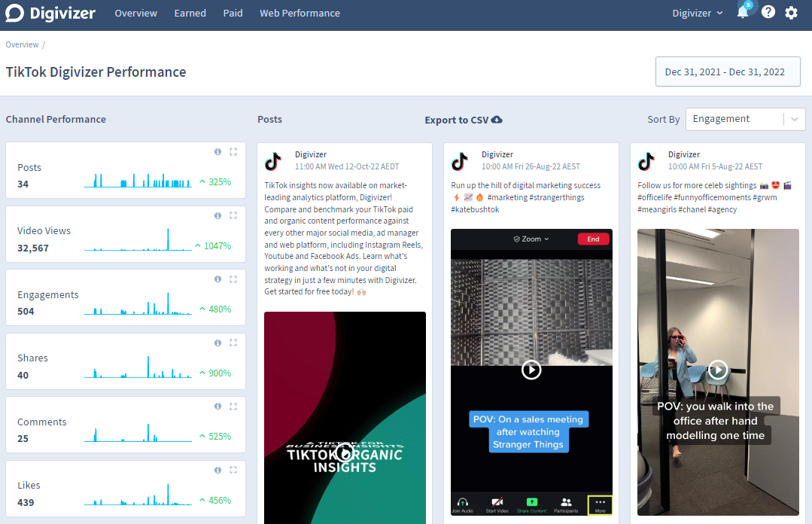Screen dimensions: 812x524
Task: Open settings gear icon in header
Action: pyautogui.click(x=791, y=13)
